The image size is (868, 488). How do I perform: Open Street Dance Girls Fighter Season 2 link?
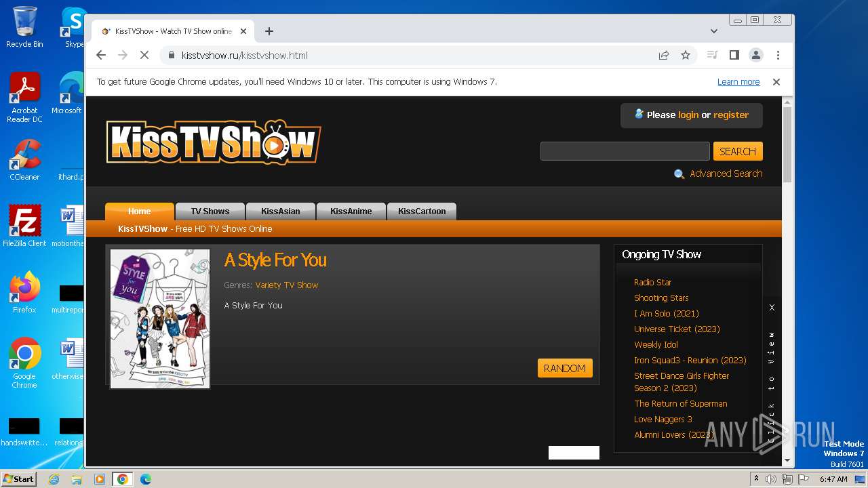(x=682, y=382)
